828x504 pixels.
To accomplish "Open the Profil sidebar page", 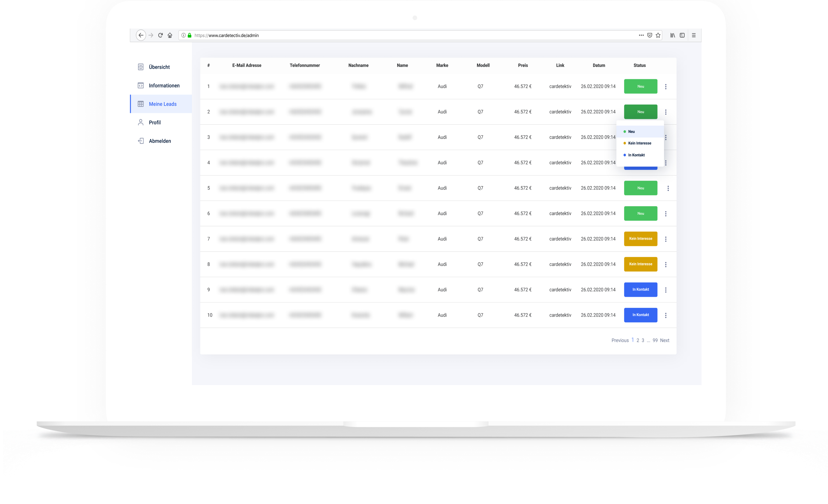I will coord(155,123).
